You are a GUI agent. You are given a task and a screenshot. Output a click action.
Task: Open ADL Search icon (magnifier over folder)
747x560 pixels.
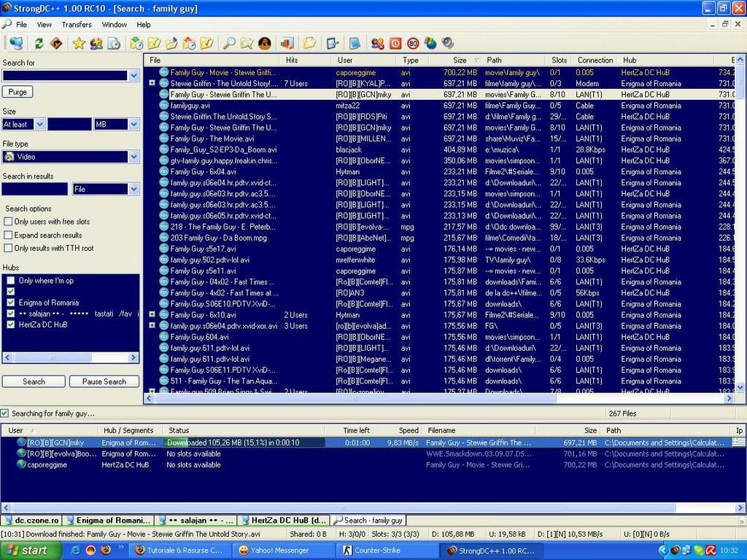247,43
